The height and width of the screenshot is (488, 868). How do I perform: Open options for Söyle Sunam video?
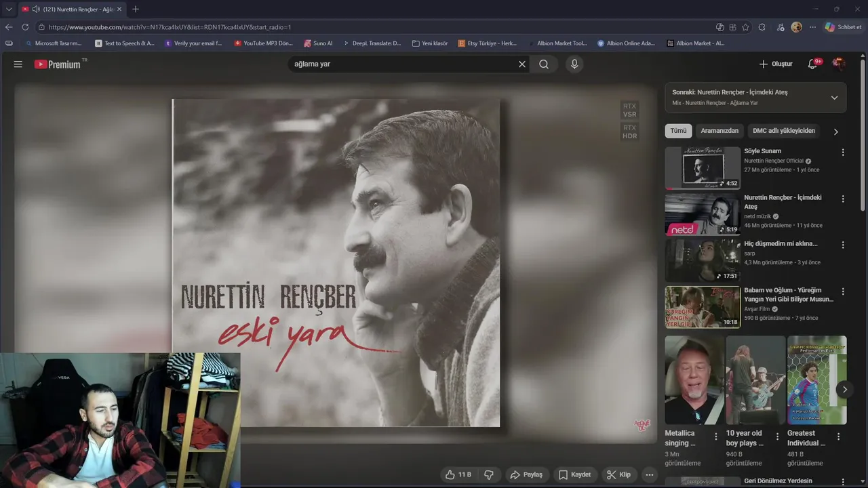tap(843, 152)
